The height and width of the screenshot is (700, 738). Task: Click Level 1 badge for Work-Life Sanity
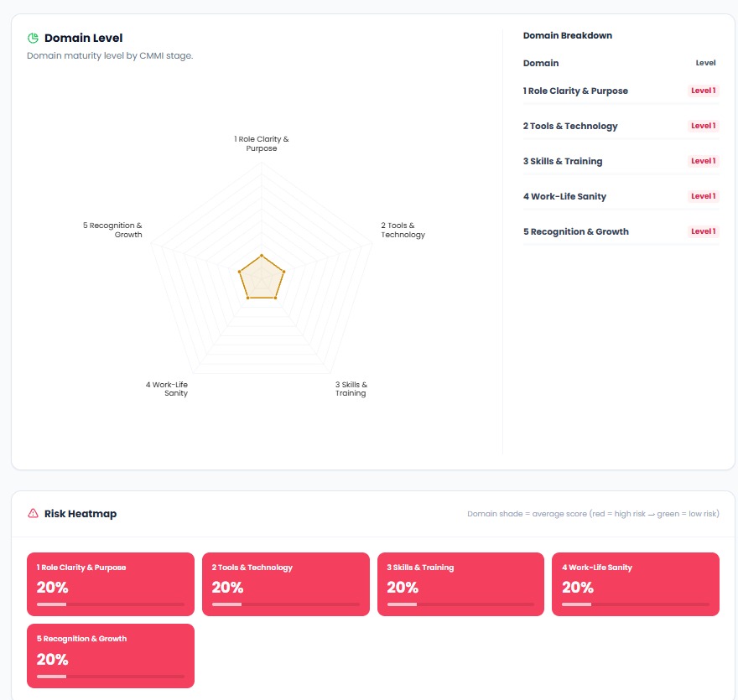(x=703, y=197)
